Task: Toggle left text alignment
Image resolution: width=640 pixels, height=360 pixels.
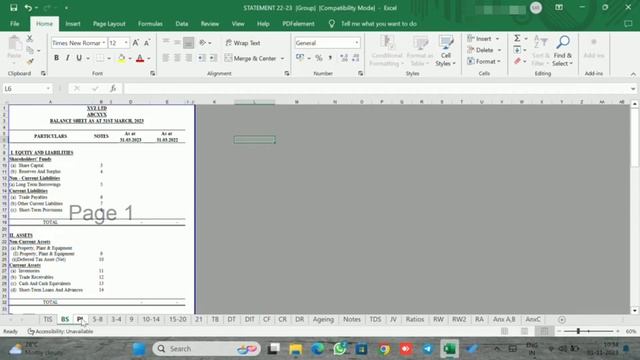Action: tap(166, 58)
